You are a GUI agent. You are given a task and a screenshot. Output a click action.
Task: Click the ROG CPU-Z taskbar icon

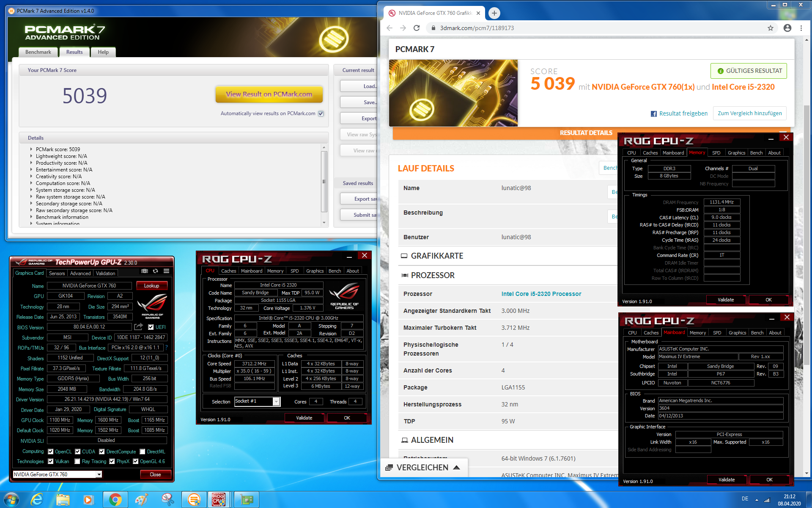point(219,500)
